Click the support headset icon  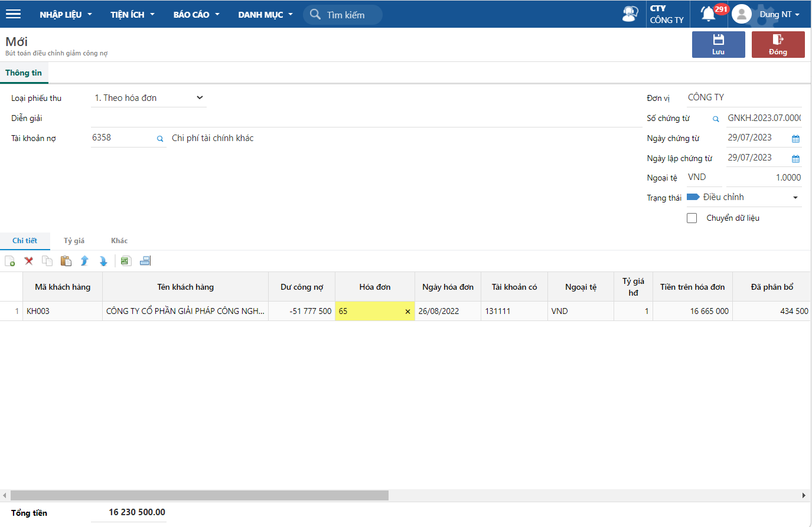(630, 14)
